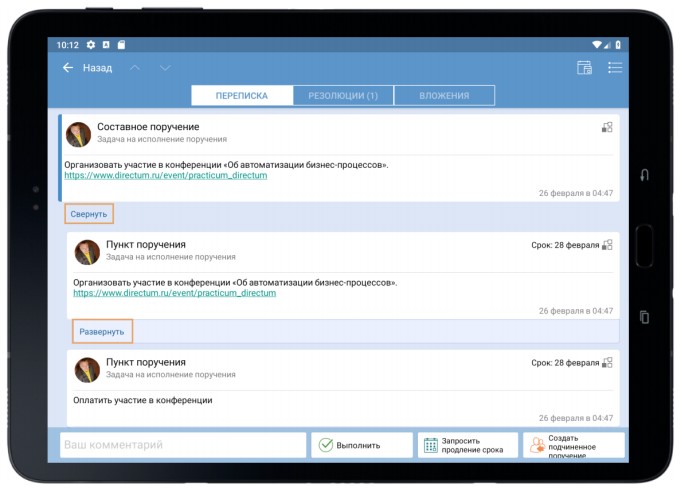Tap Запросить продление срока button

tap(468, 445)
